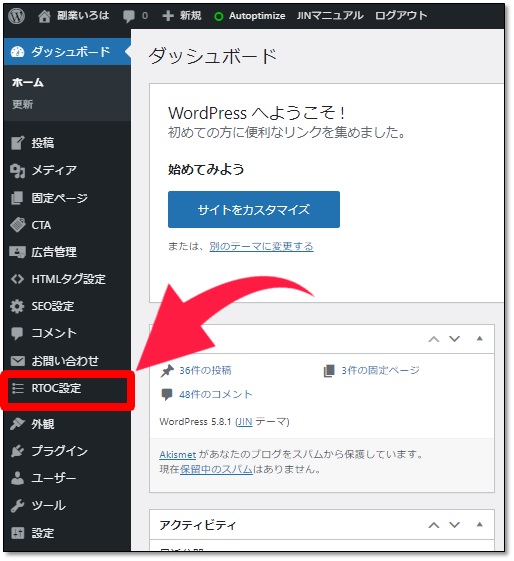Open the 3件の固定ページ link
This screenshot has width=514, height=561.
pos(381,371)
